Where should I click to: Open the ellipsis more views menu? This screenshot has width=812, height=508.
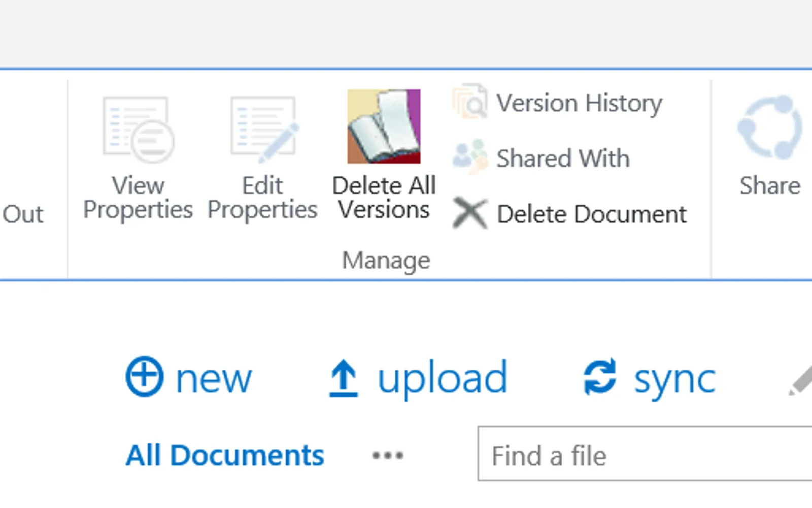pos(388,455)
